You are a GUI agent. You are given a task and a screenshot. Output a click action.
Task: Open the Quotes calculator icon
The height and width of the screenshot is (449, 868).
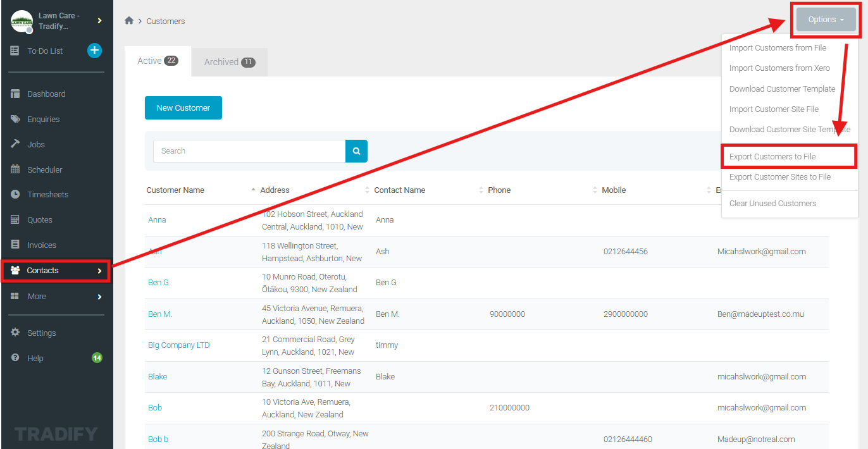pos(15,220)
